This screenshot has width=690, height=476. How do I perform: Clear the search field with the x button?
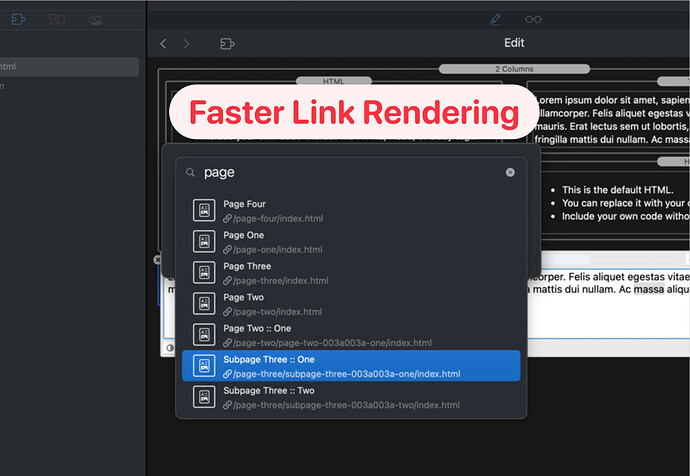click(x=510, y=172)
